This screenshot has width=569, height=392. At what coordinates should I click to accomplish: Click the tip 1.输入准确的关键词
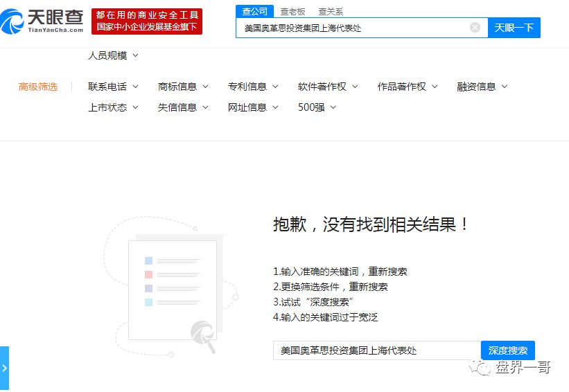point(340,271)
